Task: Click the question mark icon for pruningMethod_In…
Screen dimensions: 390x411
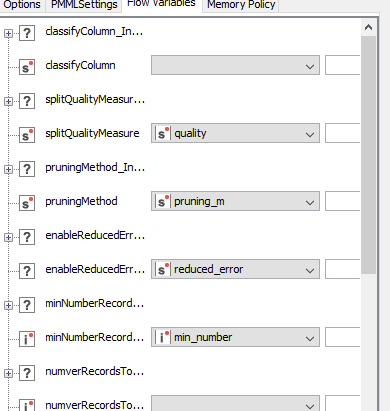Action: (27, 169)
